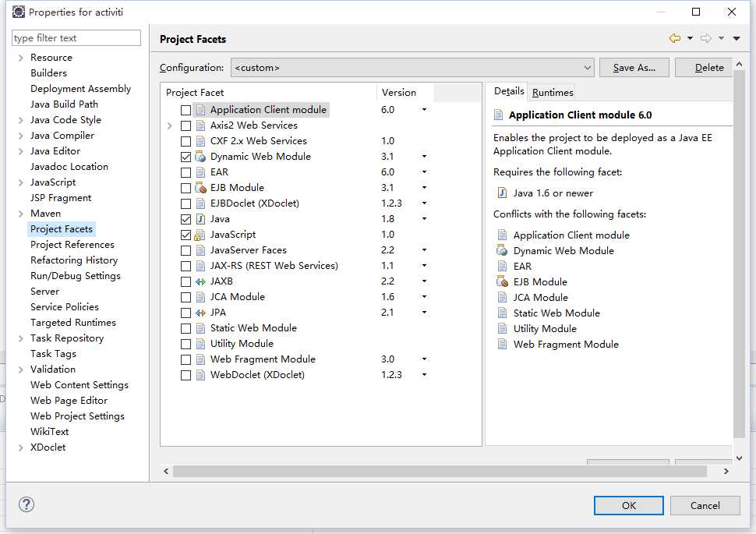The width and height of the screenshot is (756, 534).
Task: Click the Java facet icon
Action: (200, 219)
